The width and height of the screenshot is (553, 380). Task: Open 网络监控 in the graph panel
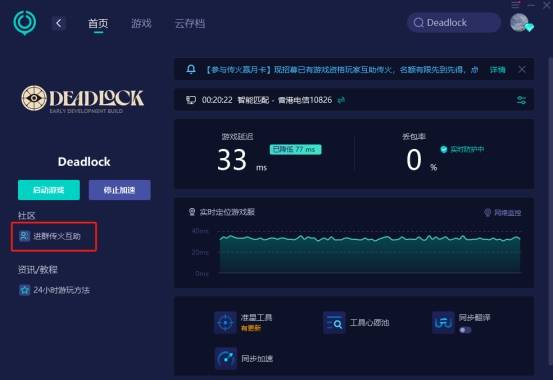click(x=503, y=212)
